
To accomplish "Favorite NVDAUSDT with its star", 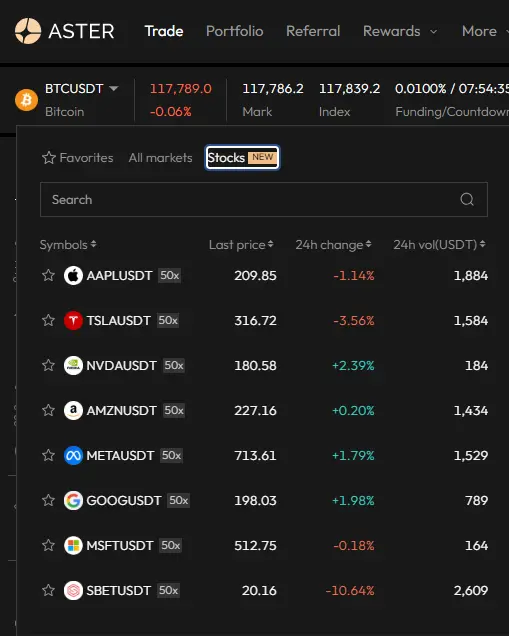I will (48, 365).
